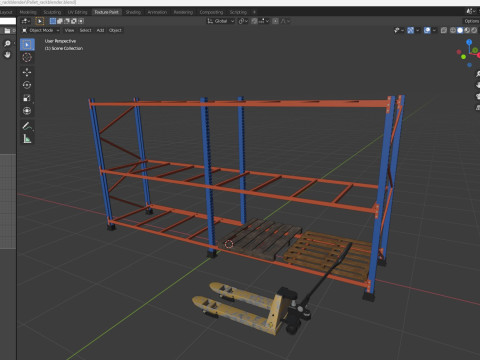Select the dark wooden pallet in viewport
Image resolution: width=480 pixels, height=360 pixels.
click(x=262, y=238)
